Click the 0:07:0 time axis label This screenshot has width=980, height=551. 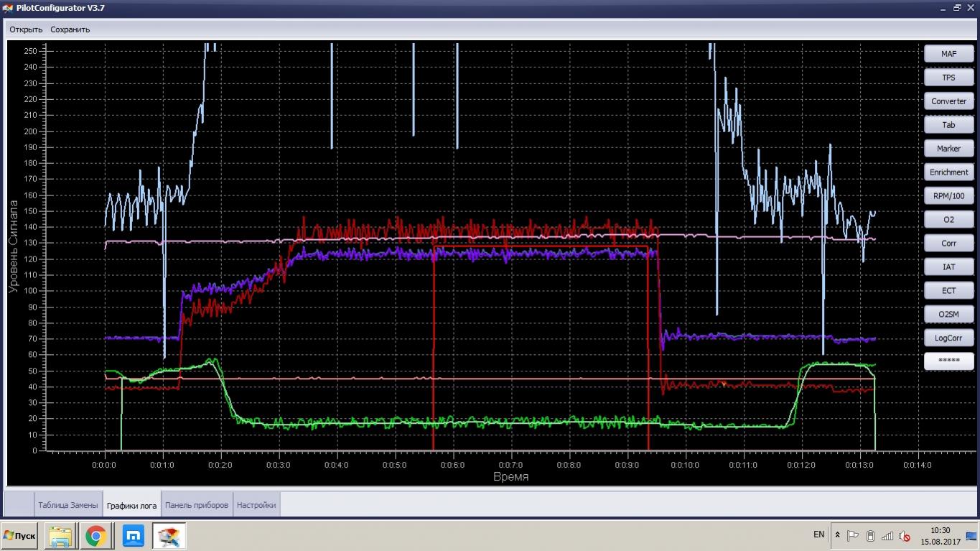[510, 465]
